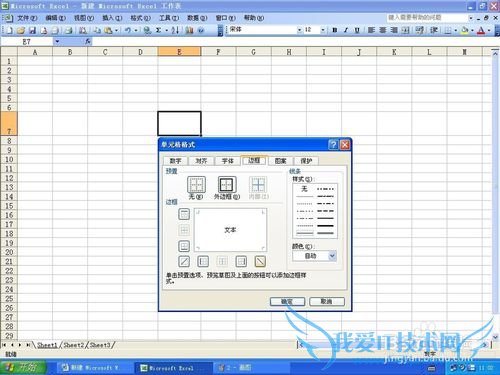The width and height of the screenshot is (500, 375).
Task: Toggle the right border button in dialog
Action: 241,261
